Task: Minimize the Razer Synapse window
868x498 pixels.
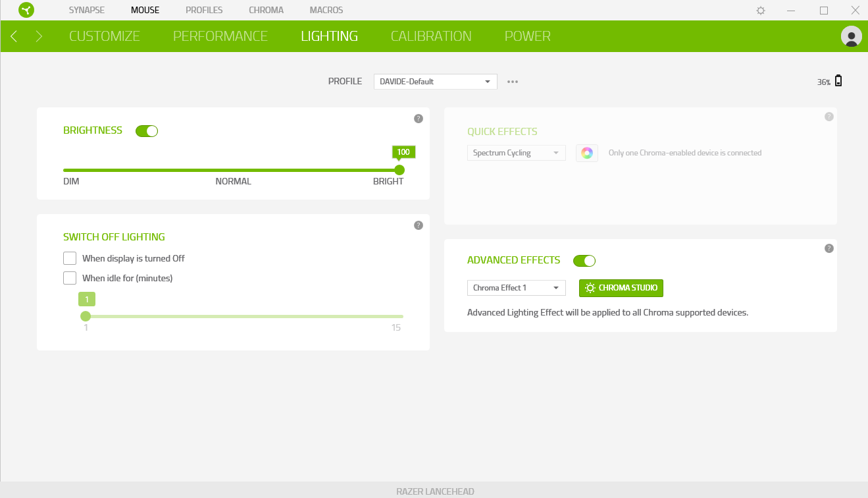Action: [792, 11]
